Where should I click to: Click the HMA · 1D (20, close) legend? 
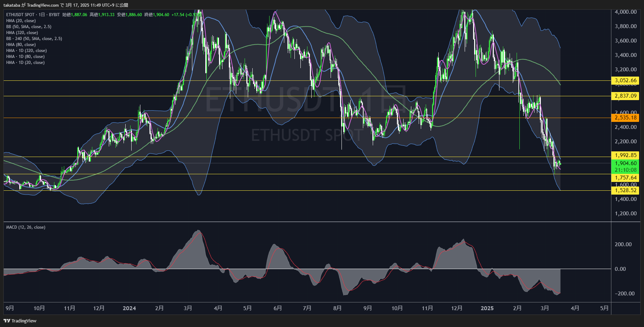coord(25,63)
